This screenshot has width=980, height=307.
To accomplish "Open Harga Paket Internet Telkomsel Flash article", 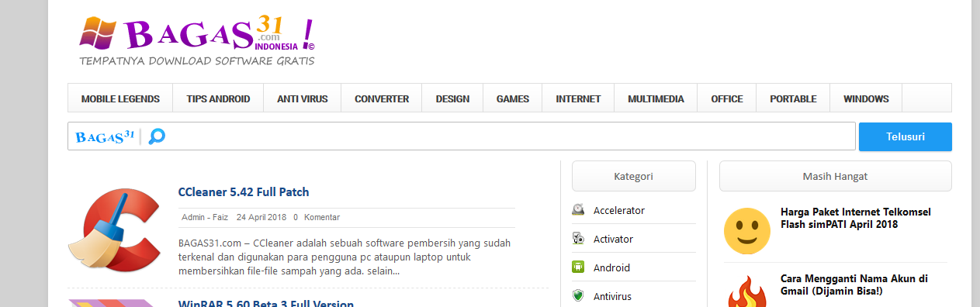I will (856, 218).
